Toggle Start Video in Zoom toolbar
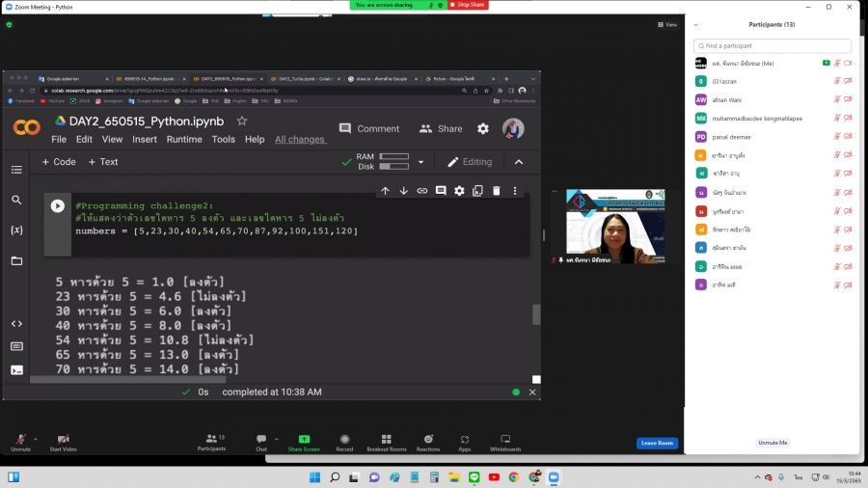Viewport: 868px width, 488px height. pyautogui.click(x=63, y=442)
